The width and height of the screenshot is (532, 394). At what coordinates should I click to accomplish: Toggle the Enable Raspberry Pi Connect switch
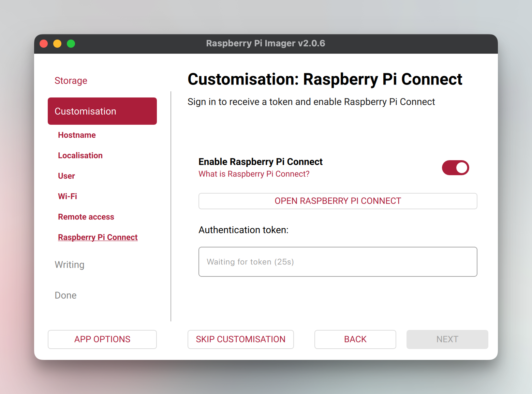coord(455,168)
